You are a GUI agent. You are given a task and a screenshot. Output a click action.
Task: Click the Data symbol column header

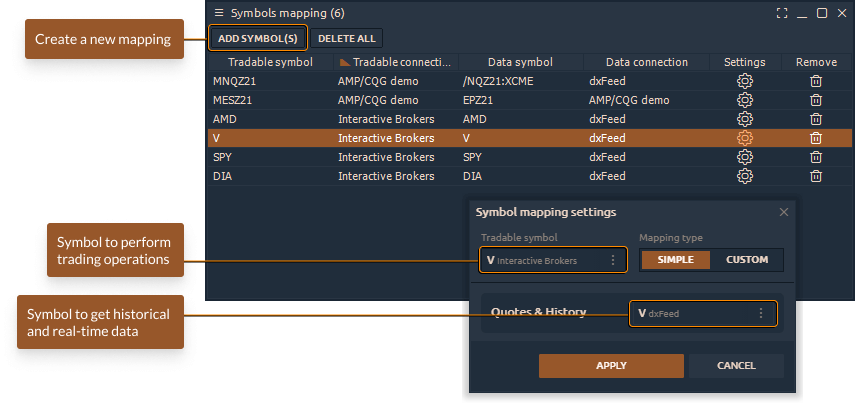(521, 62)
